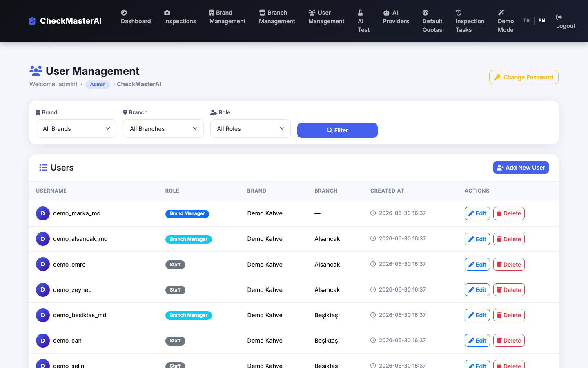588x368 pixels.
Task: Open the All Brands dropdown
Action: point(76,129)
